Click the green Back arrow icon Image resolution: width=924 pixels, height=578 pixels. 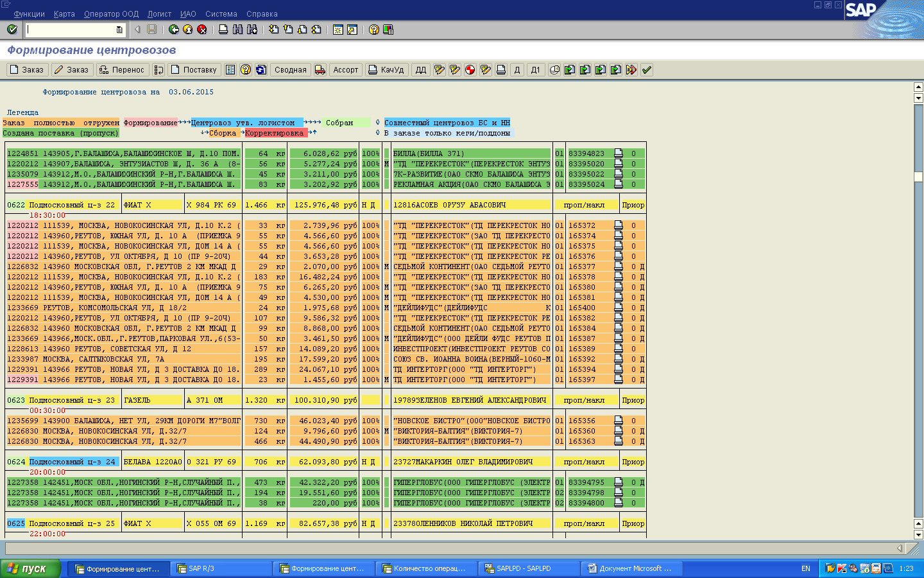pyautogui.click(x=173, y=30)
